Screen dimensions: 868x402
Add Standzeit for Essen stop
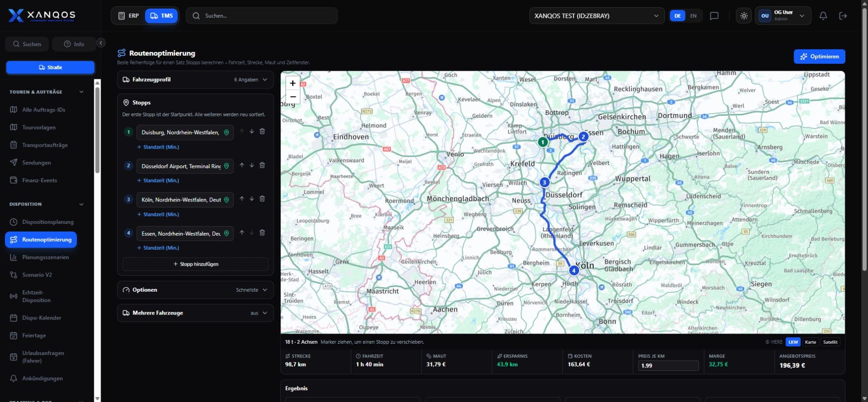pos(158,248)
